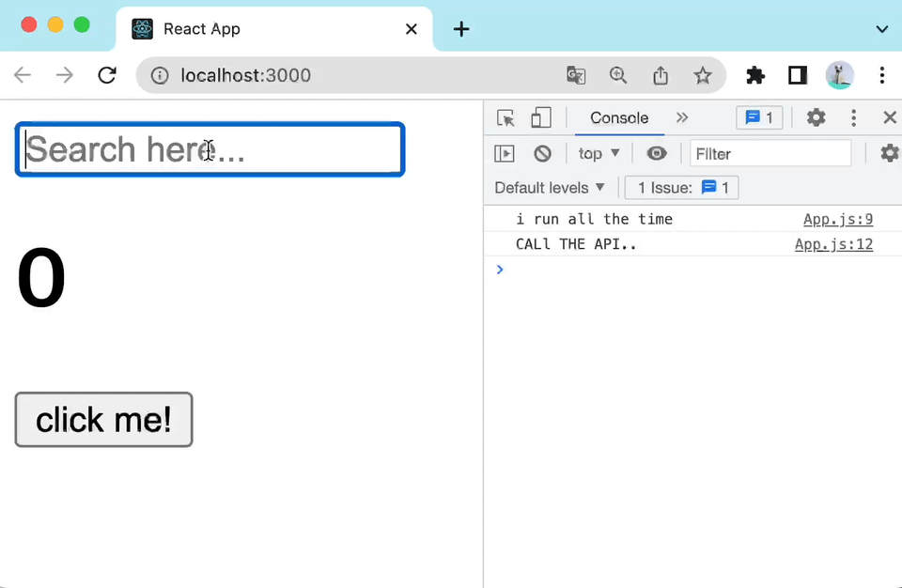Screen dimensions: 902x588
Task: Activate DevTools inspect element picker
Action: [505, 118]
